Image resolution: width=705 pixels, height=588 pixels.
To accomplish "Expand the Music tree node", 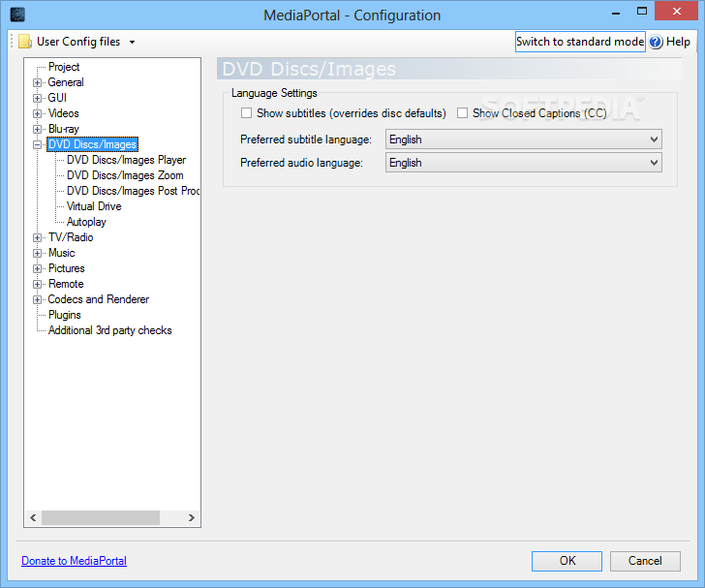I will (x=38, y=253).
